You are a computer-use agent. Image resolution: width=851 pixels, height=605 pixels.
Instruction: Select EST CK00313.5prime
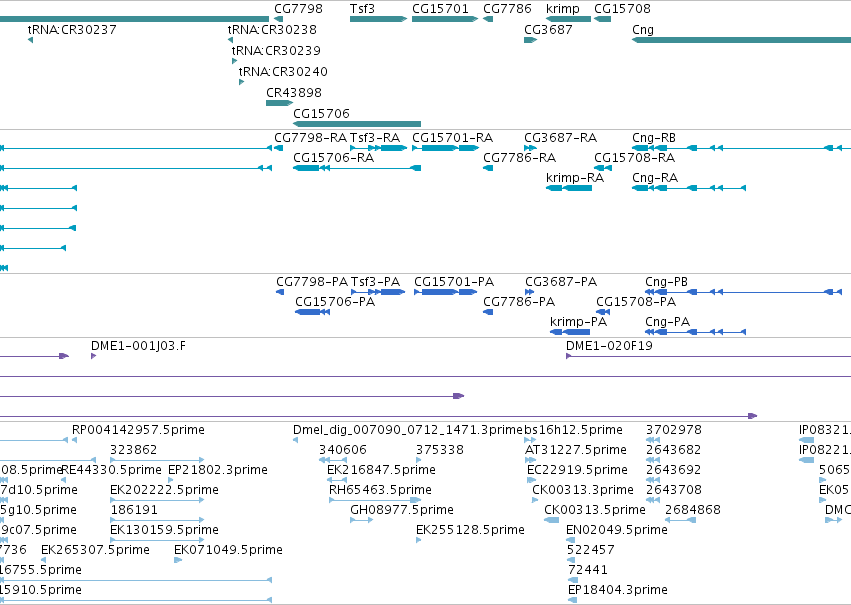594,510
